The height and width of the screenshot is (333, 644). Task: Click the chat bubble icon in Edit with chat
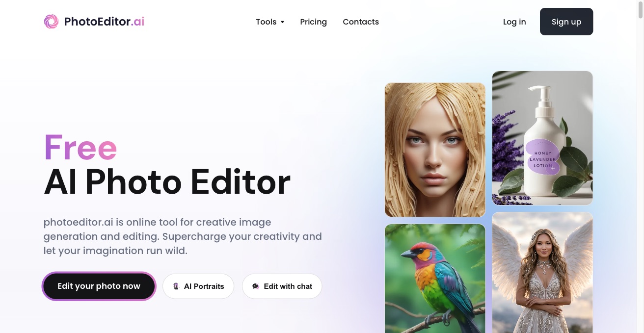coord(256,286)
